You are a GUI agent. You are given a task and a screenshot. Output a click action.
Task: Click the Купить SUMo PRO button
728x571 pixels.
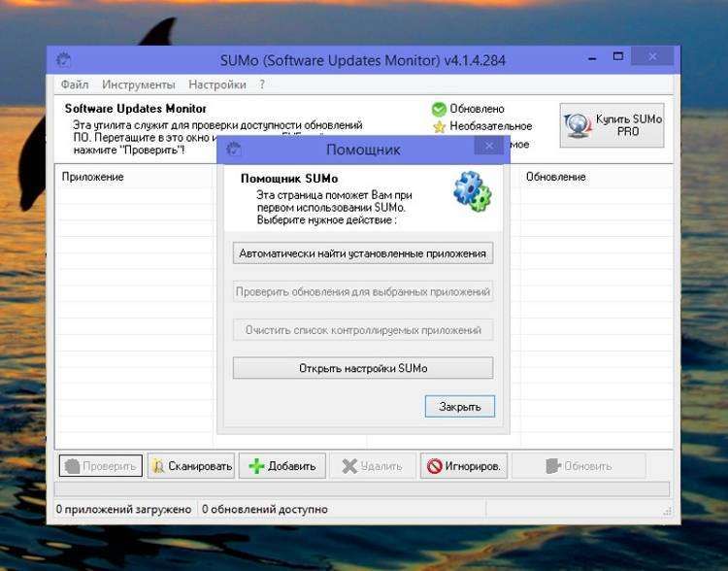point(612,125)
